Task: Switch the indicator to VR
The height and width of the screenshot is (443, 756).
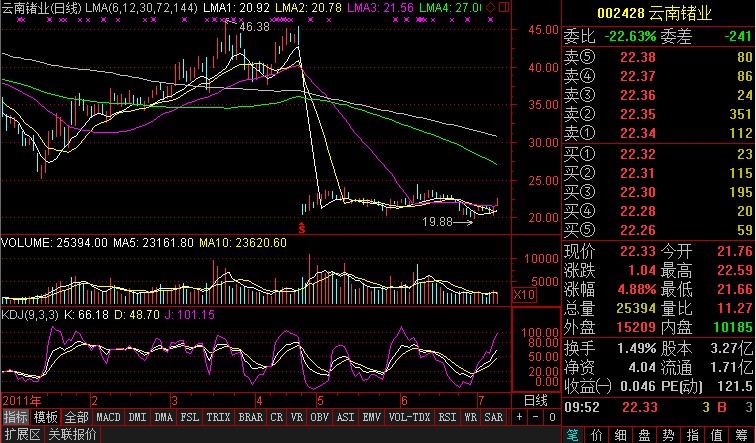Action: coord(297,417)
